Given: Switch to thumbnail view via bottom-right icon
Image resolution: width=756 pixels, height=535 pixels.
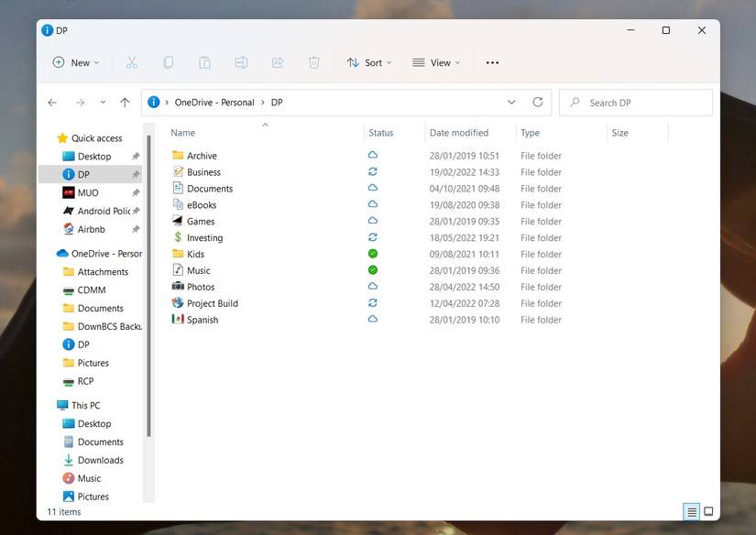Looking at the screenshot, I should pos(706,511).
